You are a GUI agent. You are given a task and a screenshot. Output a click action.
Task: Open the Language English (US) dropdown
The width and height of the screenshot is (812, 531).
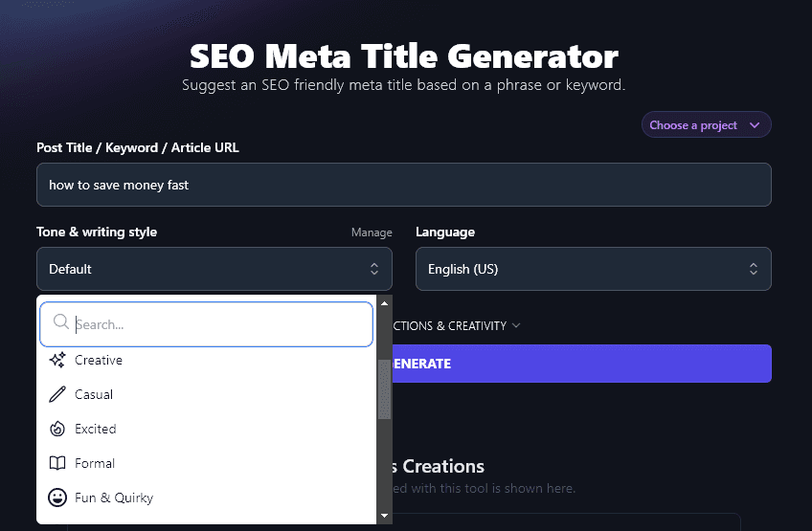pyautogui.click(x=593, y=270)
